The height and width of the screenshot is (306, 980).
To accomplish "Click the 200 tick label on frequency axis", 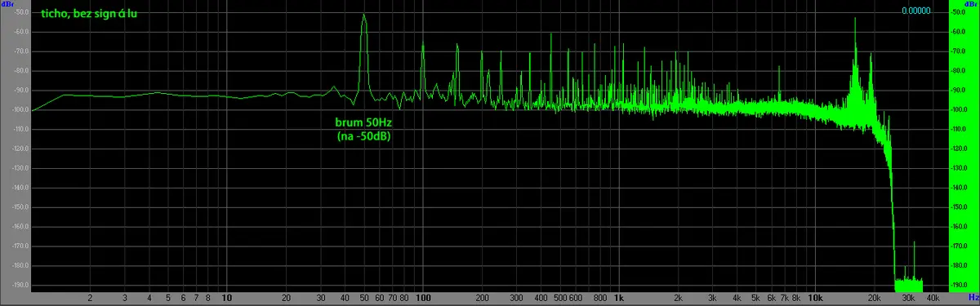I will 483,298.
